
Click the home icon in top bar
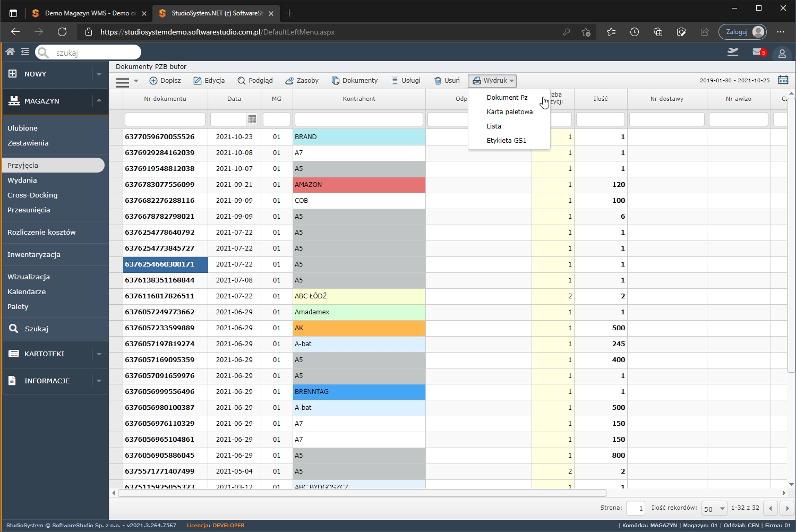click(x=10, y=52)
